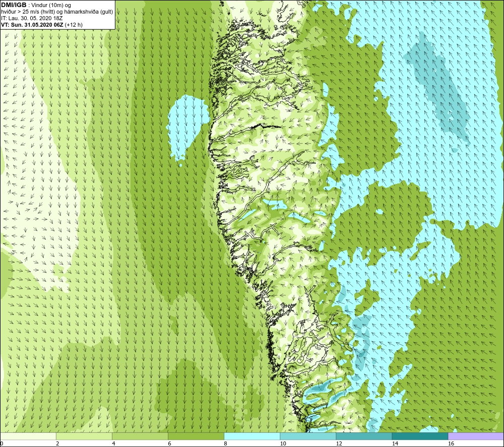Click the legend tick label '6'

[169, 444]
